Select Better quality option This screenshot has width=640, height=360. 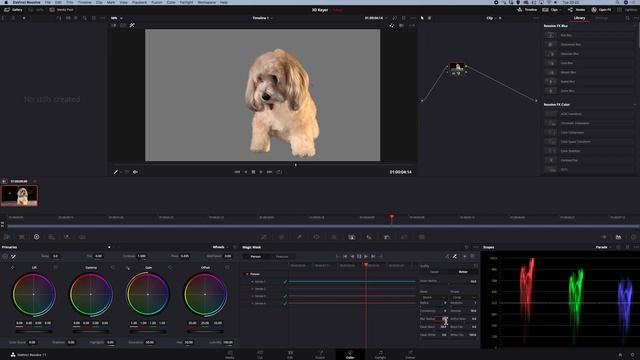pos(463,272)
